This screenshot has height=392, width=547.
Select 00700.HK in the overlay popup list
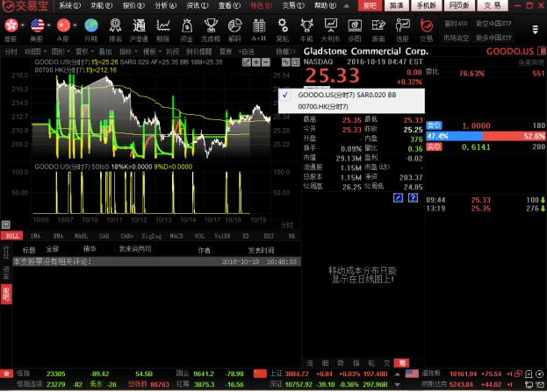[x=324, y=105]
